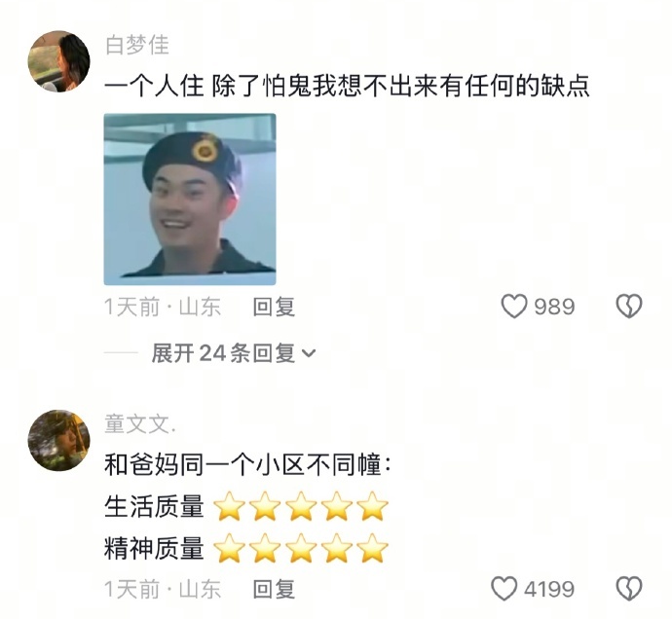Like the comment with 4199 likes
672x619 pixels.
[504, 589]
